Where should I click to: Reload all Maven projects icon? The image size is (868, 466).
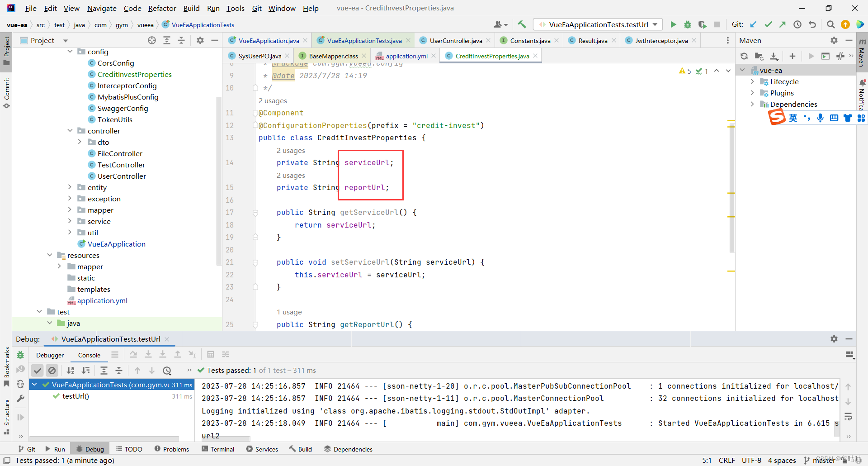(744, 56)
